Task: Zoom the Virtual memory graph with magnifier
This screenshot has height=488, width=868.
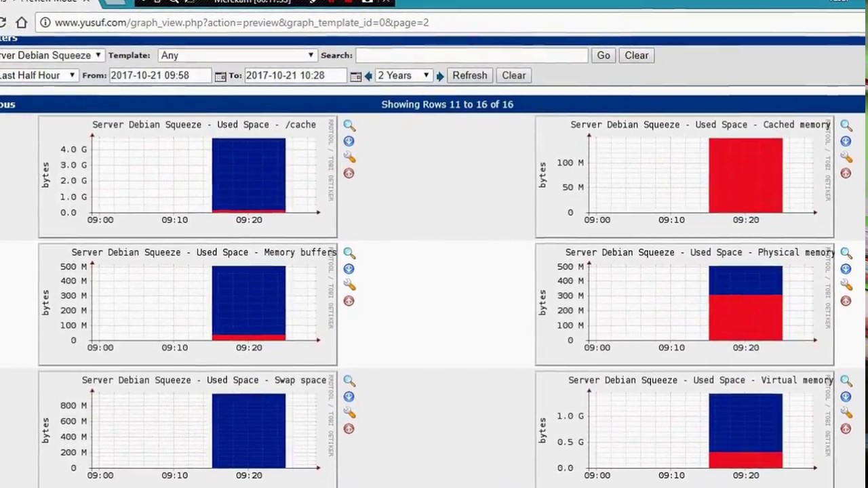Action: (846, 381)
